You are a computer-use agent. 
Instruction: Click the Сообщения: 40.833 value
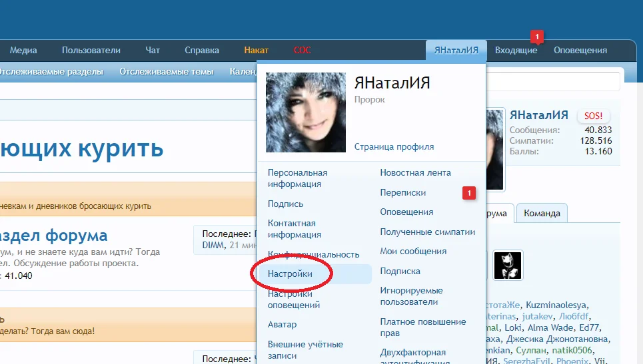[598, 130]
